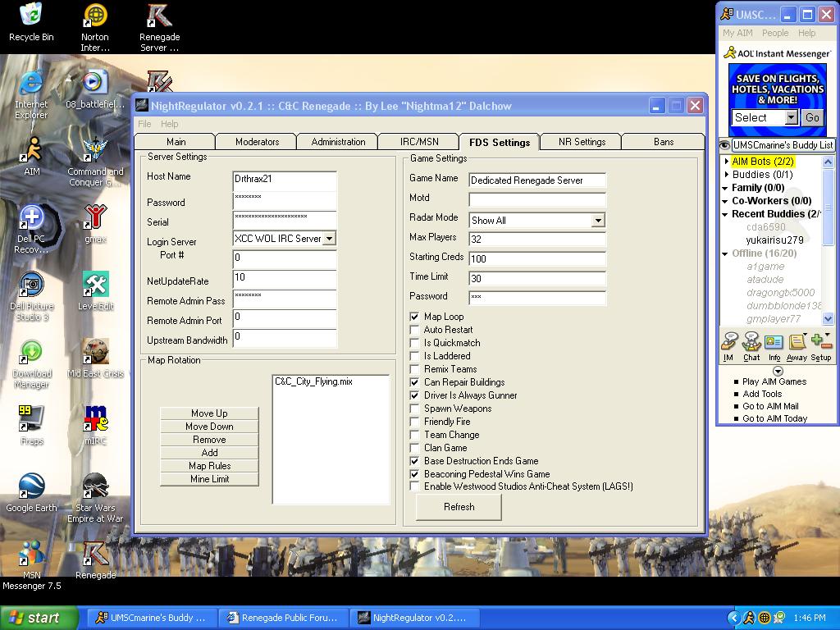Click the Game Name text field

coord(537,180)
